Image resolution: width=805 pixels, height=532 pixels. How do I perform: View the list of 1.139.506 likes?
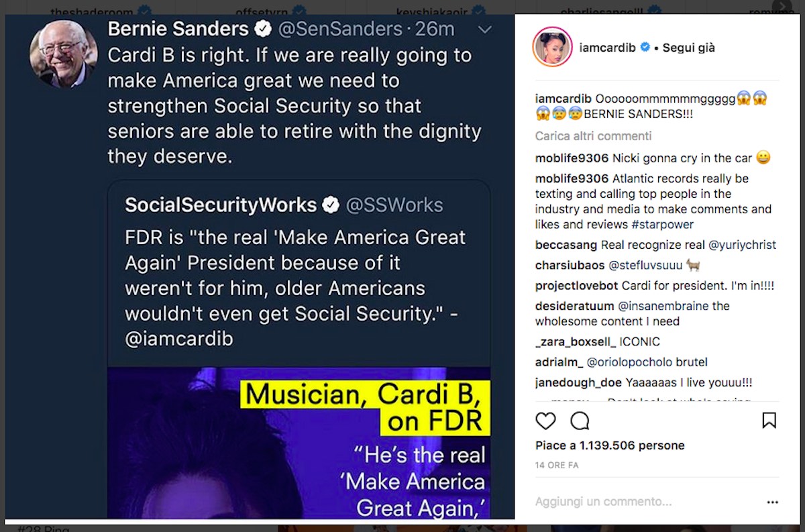point(609,445)
